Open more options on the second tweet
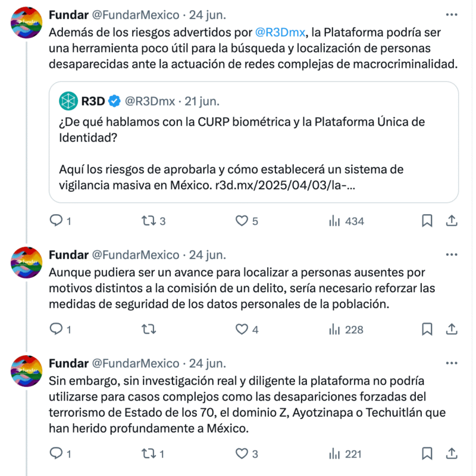This screenshot has width=476, height=476. click(451, 254)
